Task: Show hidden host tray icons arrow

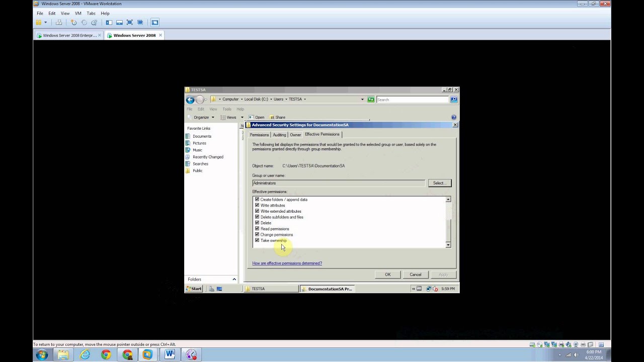Action: pos(559,355)
